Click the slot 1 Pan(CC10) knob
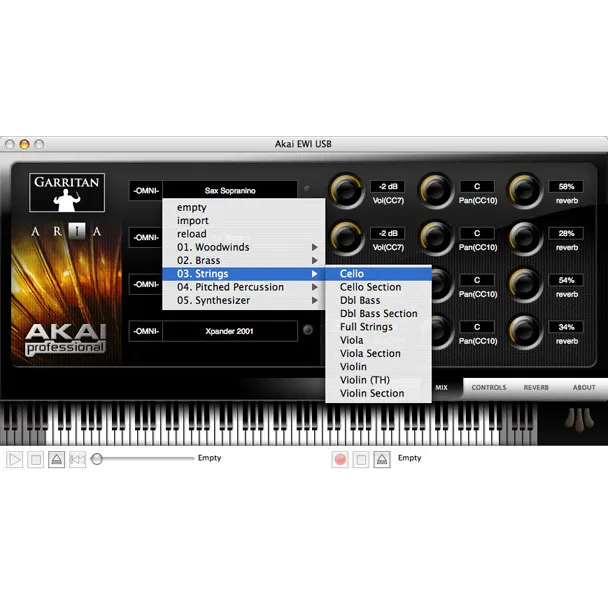Image resolution: width=608 pixels, height=608 pixels. coord(435,191)
